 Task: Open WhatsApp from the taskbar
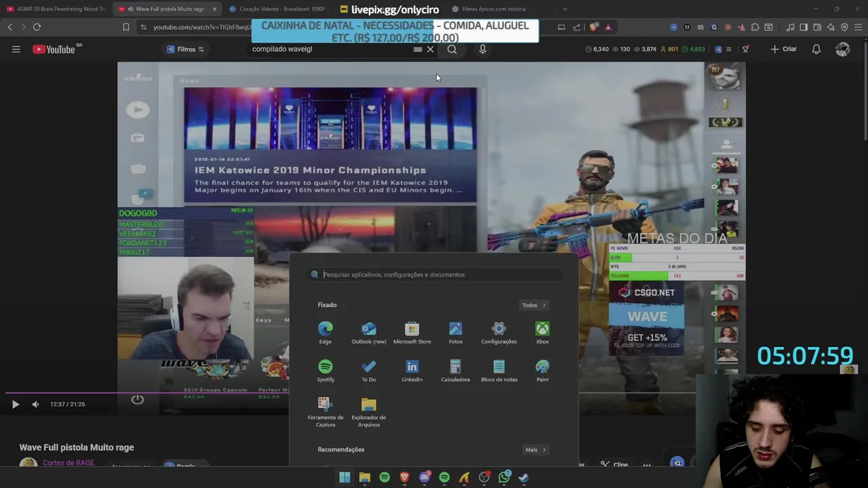click(504, 477)
